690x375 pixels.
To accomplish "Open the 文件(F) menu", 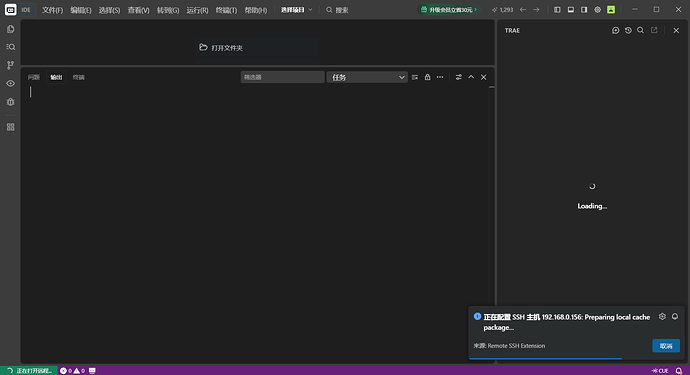I will [x=52, y=10].
